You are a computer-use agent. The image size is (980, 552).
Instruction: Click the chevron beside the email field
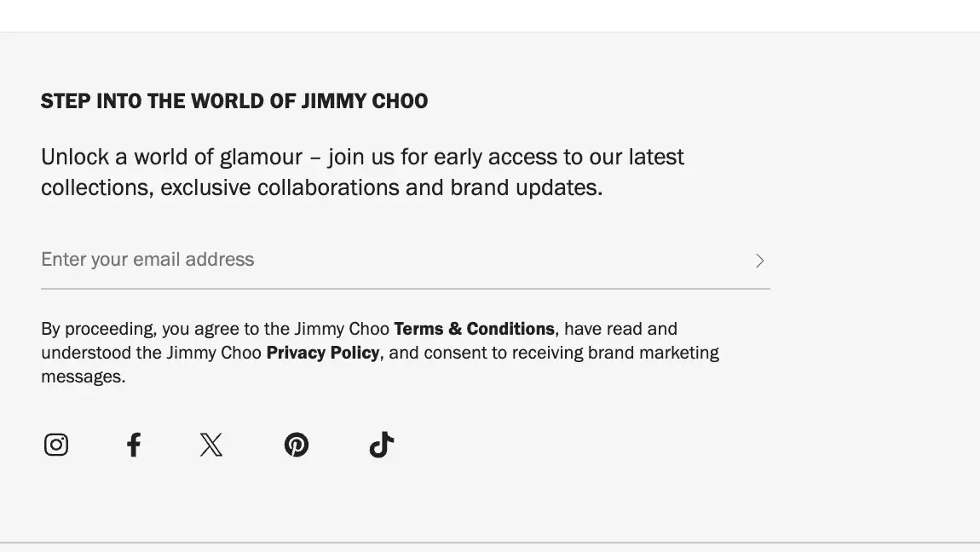coord(759,260)
